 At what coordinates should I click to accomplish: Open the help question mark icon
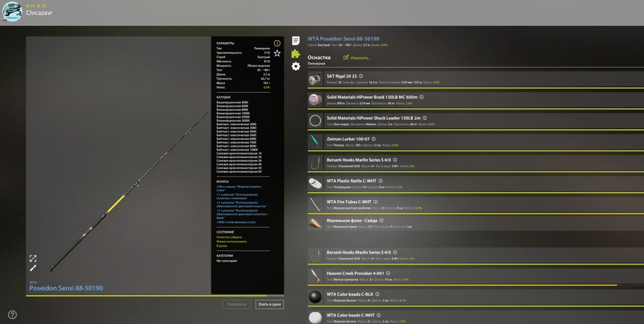click(13, 315)
